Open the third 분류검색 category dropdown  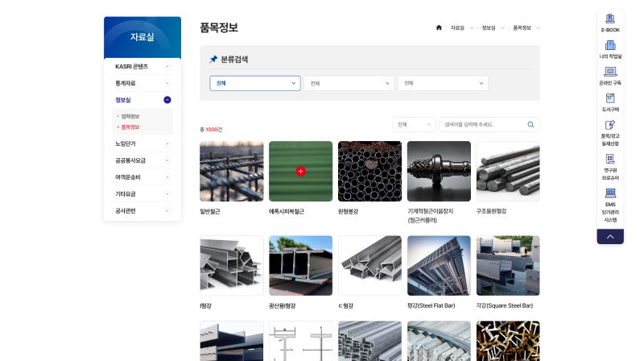pyautogui.click(x=443, y=83)
